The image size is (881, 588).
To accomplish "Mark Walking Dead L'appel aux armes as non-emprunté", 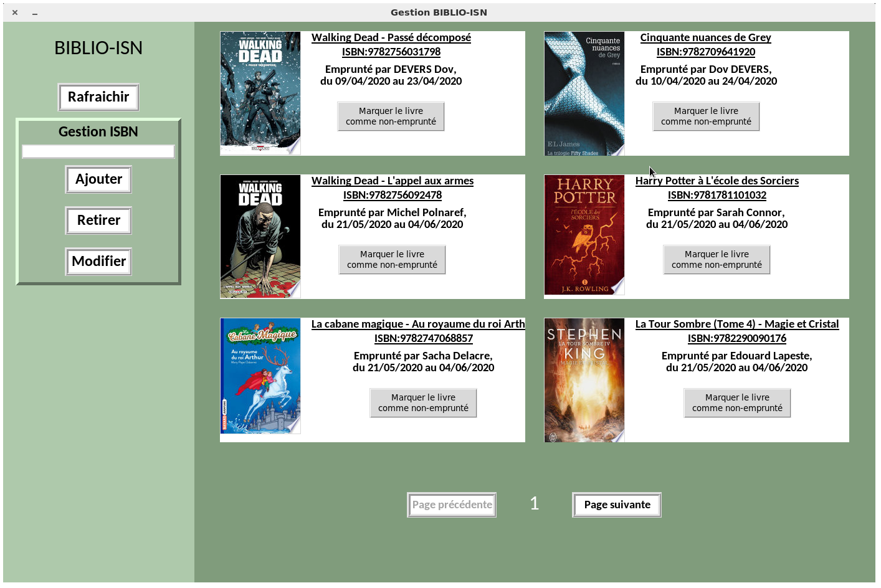I will point(392,260).
